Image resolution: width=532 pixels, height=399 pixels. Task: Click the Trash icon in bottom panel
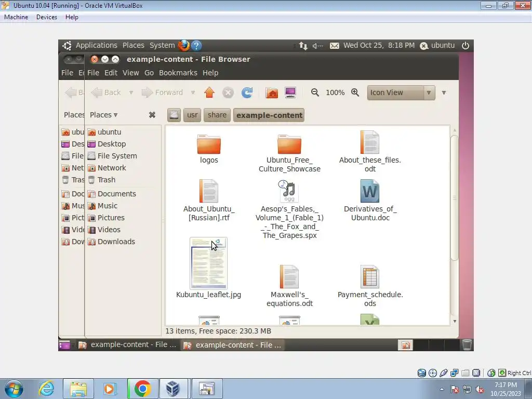pos(467,345)
